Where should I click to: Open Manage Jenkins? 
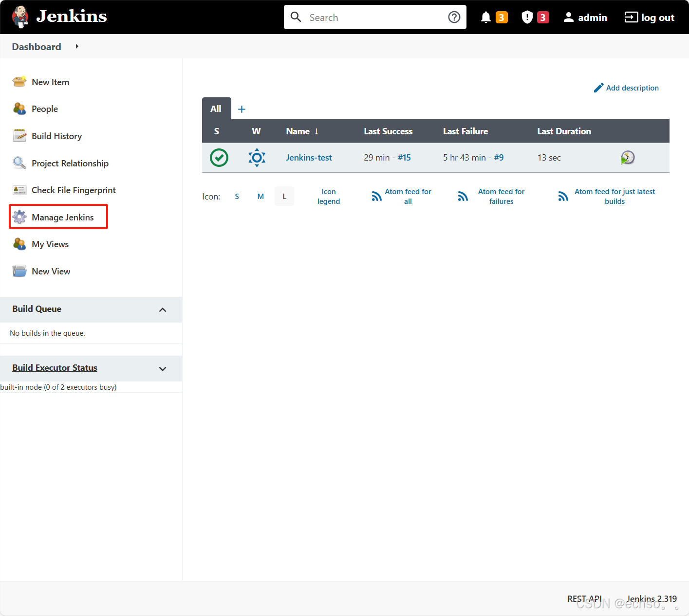[x=63, y=217]
